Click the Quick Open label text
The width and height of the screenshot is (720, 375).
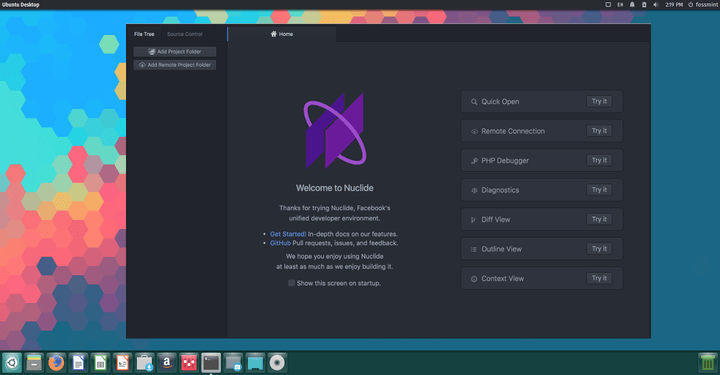coord(500,102)
